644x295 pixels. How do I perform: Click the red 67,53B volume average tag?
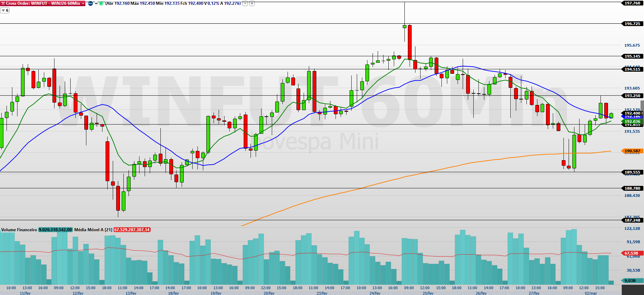point(631,253)
